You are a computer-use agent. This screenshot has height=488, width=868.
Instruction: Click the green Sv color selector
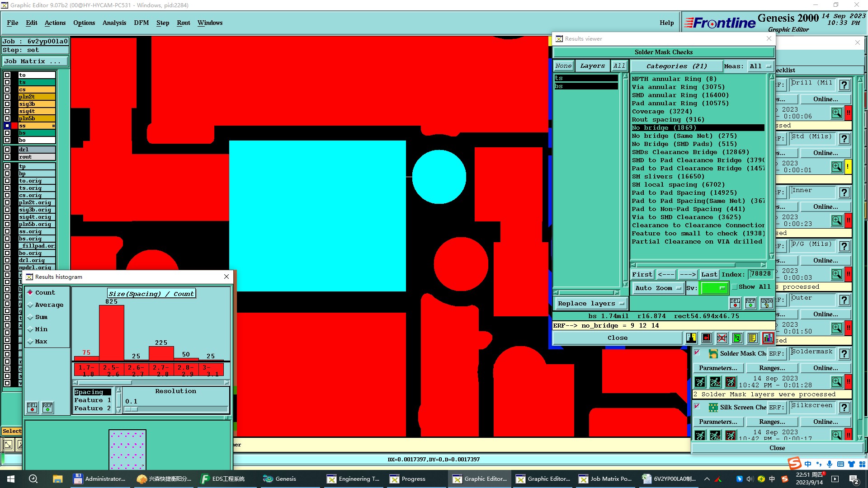(x=713, y=288)
